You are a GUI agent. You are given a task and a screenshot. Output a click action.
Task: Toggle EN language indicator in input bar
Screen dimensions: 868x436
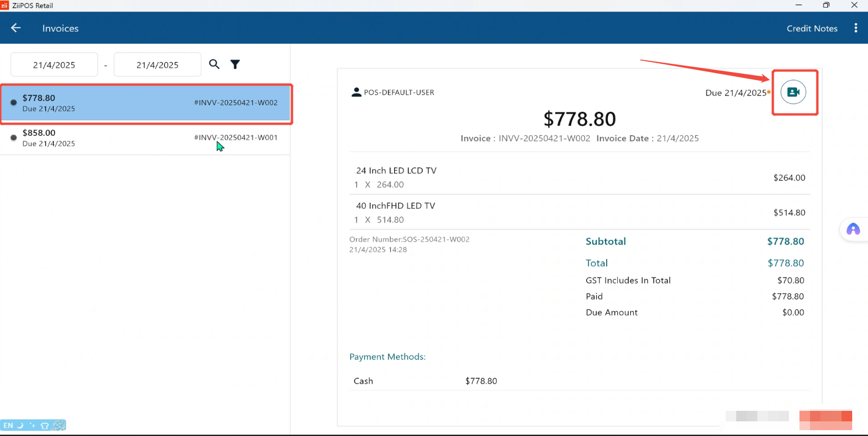[x=8, y=425]
